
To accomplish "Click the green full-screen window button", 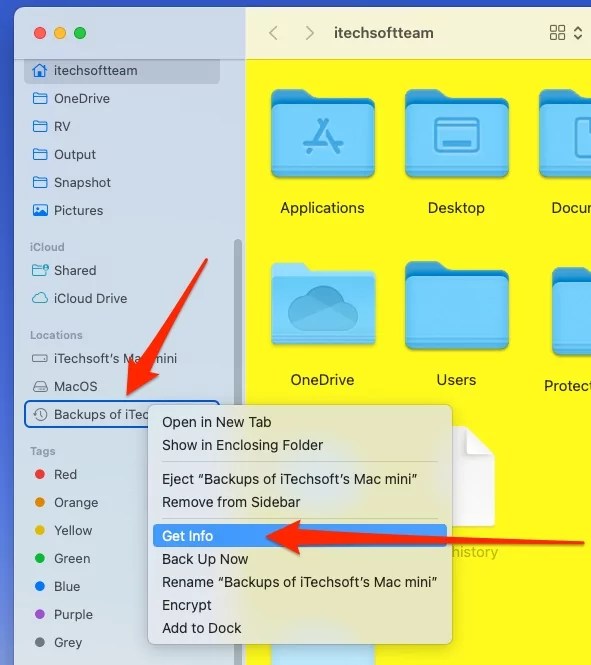I will [80, 33].
